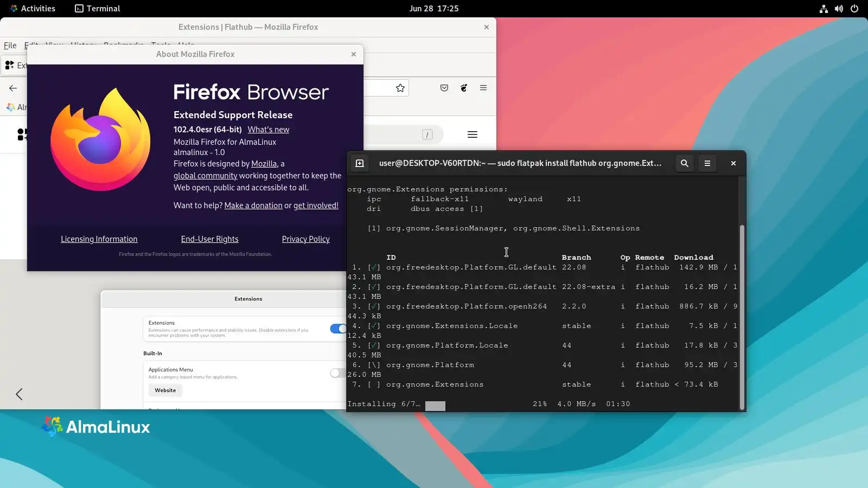
Task: Click the Website button under Applications Menu
Action: (165, 390)
